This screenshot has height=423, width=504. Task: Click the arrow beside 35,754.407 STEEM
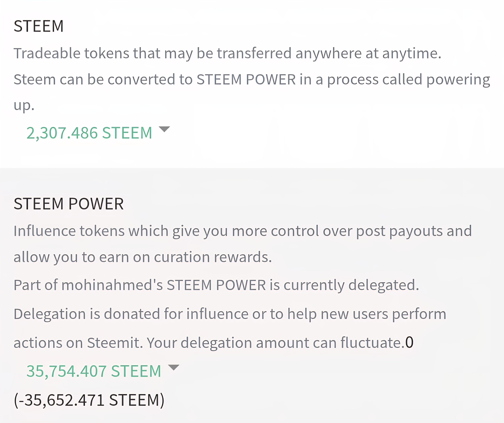click(x=174, y=367)
